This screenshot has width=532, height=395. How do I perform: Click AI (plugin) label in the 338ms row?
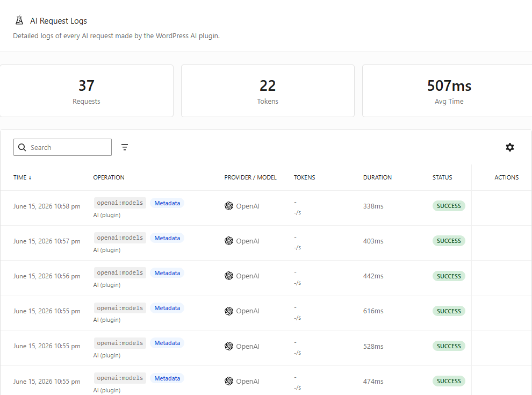click(107, 215)
